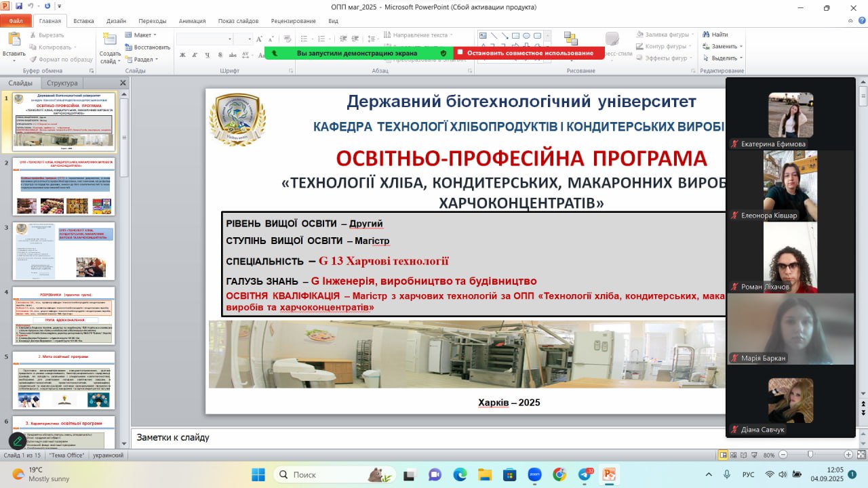Screen dimensions: 868x488
Task: Click Decrease list level icon
Action: click(x=343, y=39)
